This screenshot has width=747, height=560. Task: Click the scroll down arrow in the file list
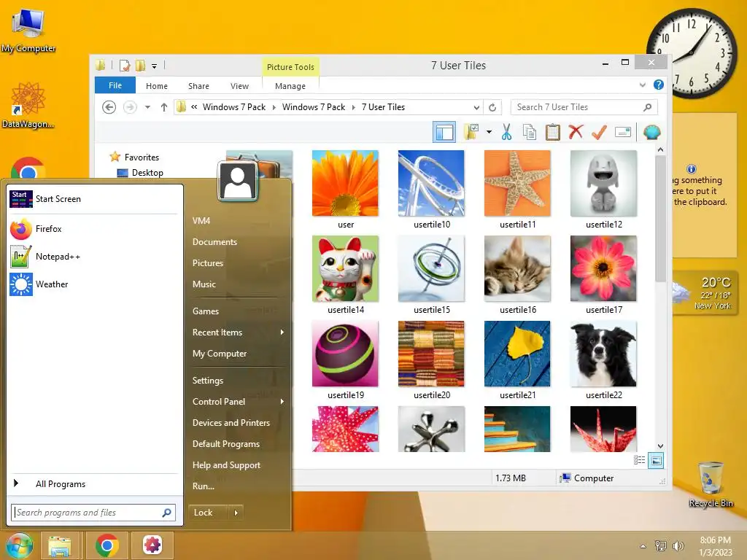tap(660, 446)
